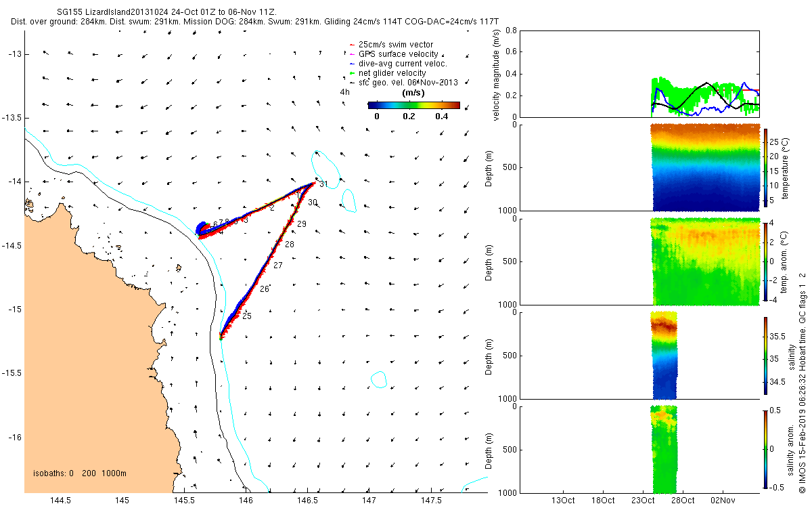
Task: Click the 13Oct date tick label
Action: click(563, 501)
